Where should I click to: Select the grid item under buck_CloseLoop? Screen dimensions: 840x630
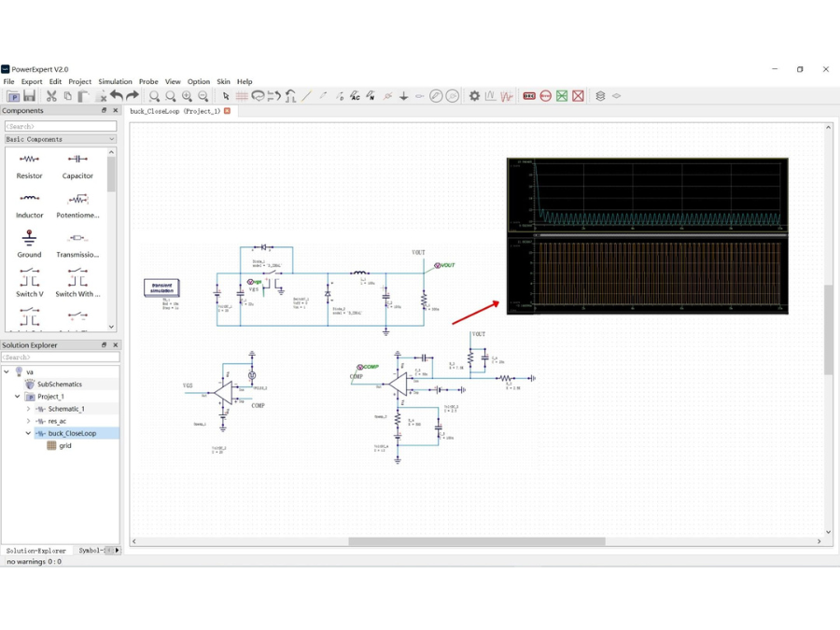click(x=64, y=445)
